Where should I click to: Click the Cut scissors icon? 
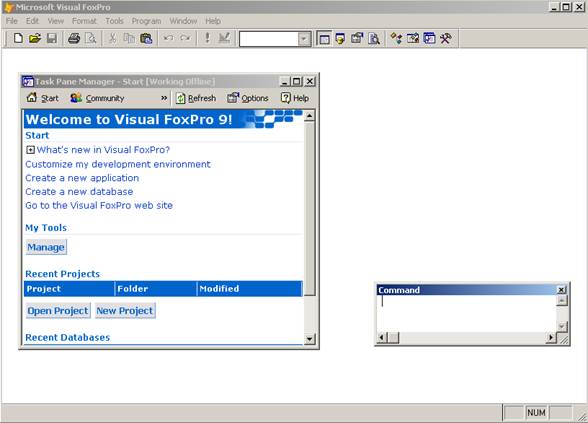[112, 38]
